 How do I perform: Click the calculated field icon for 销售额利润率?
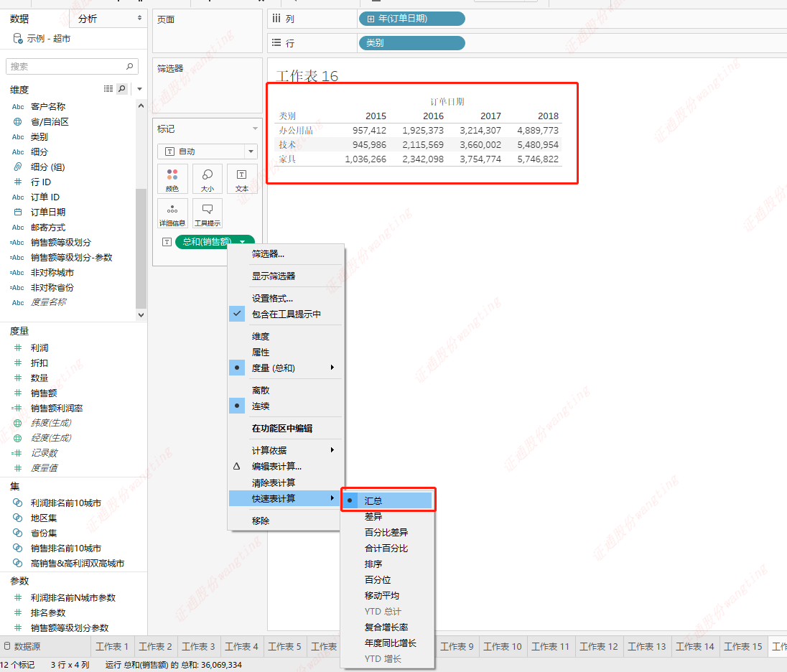(x=17, y=408)
